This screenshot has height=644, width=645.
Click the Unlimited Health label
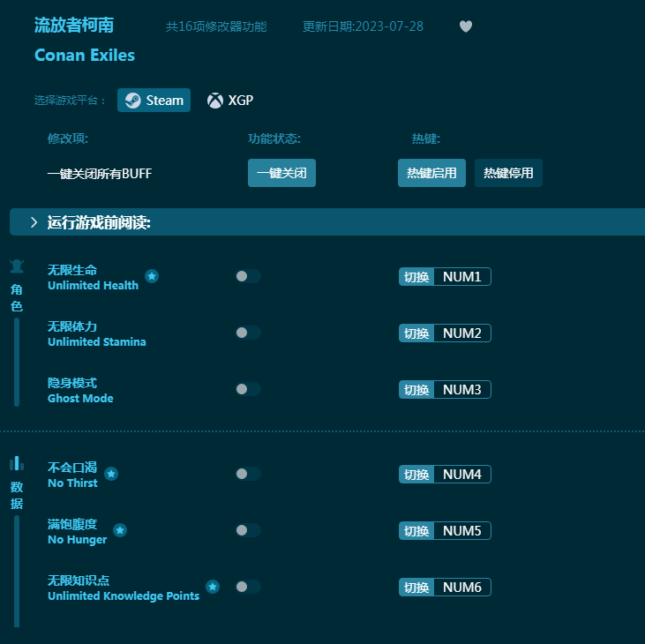93,285
